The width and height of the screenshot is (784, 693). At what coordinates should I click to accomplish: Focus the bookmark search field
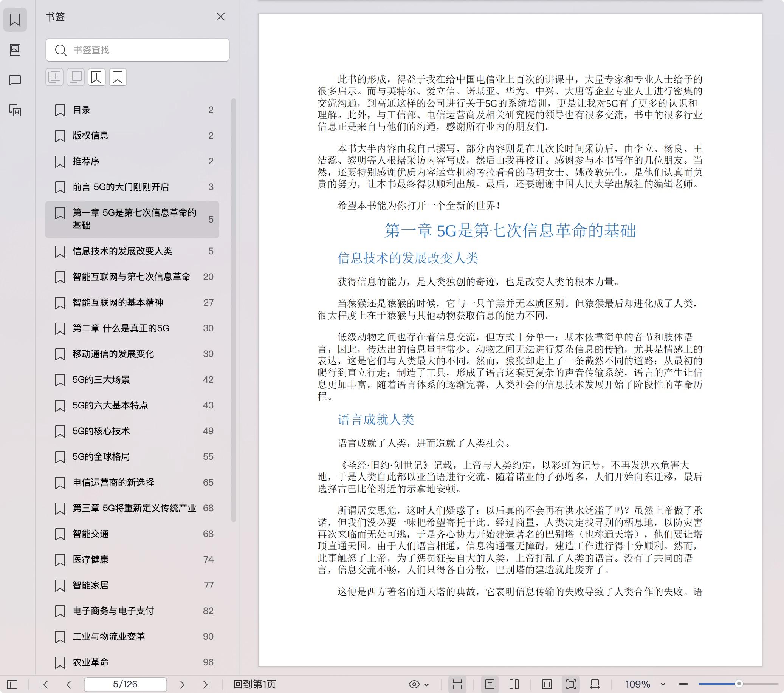(x=137, y=50)
